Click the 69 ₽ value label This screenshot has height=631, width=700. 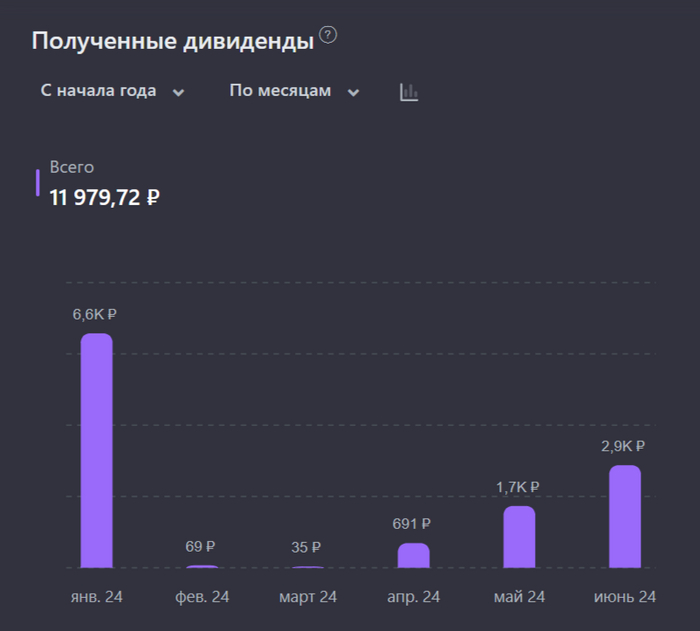pyautogui.click(x=200, y=547)
